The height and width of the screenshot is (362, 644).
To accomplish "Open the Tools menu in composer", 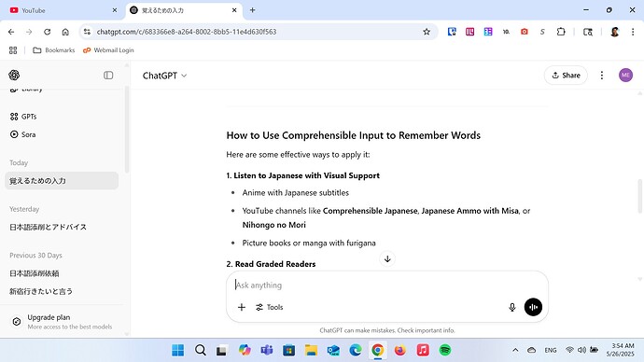I will click(x=270, y=307).
